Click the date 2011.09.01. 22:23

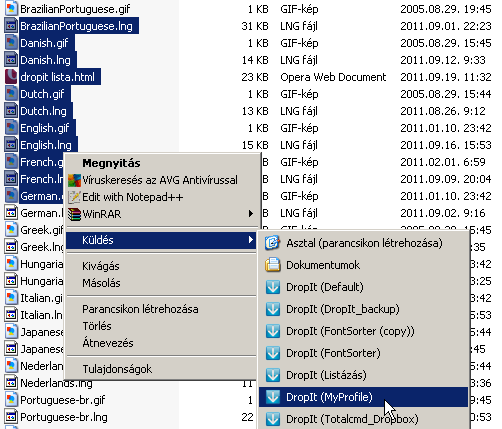446,26
